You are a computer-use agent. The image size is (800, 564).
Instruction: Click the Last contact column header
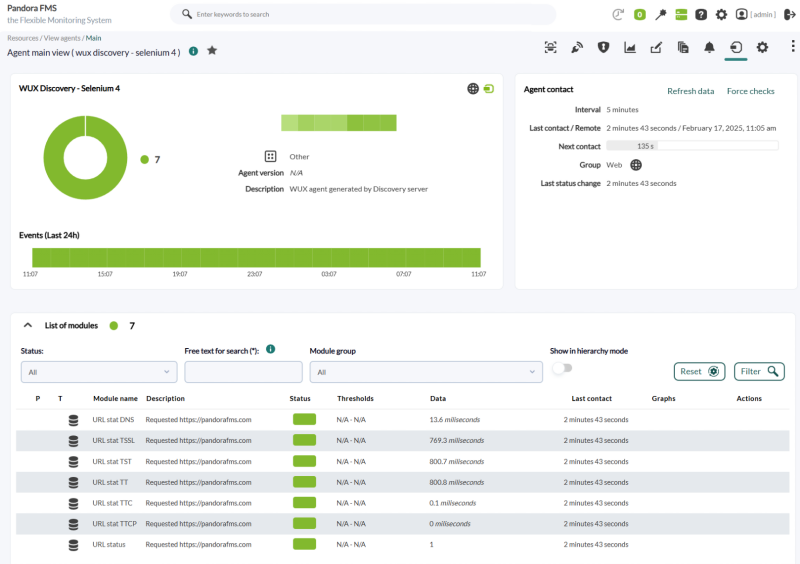(x=591, y=399)
